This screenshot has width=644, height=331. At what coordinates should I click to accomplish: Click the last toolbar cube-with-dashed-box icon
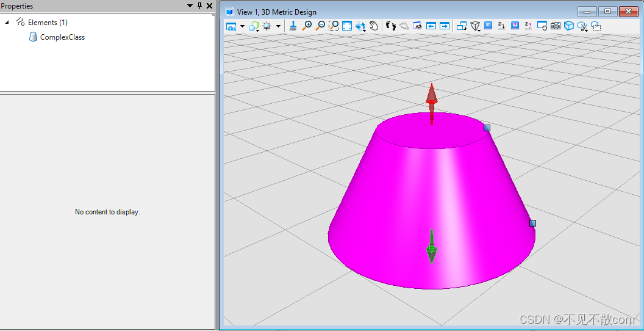click(596, 26)
